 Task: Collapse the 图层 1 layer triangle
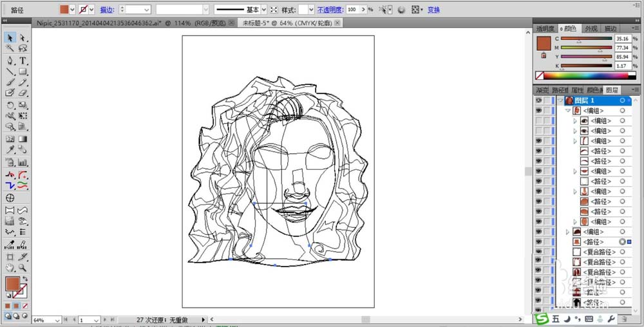pyautogui.click(x=560, y=100)
